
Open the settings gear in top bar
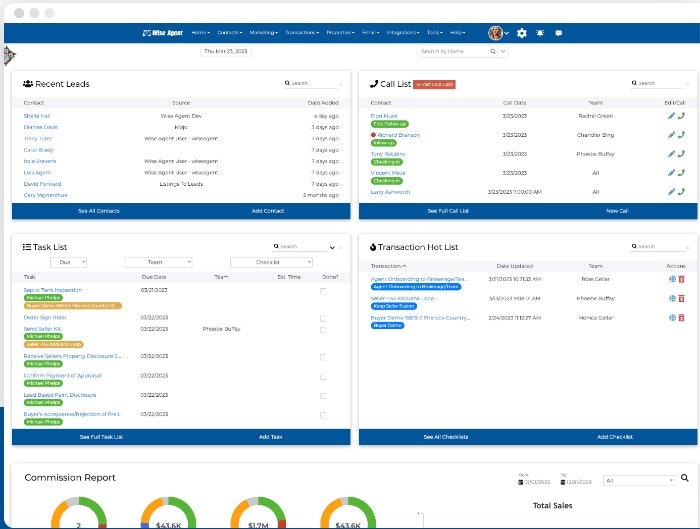click(x=521, y=33)
